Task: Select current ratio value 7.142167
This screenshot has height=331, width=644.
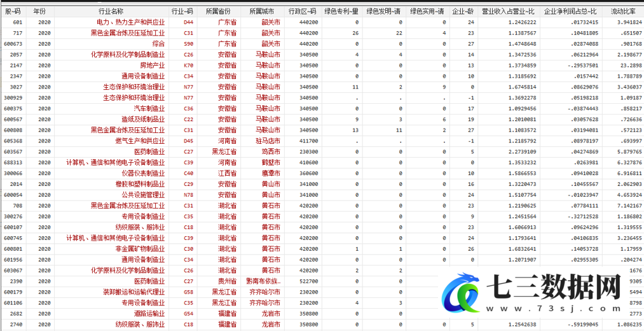Action: 628,205
